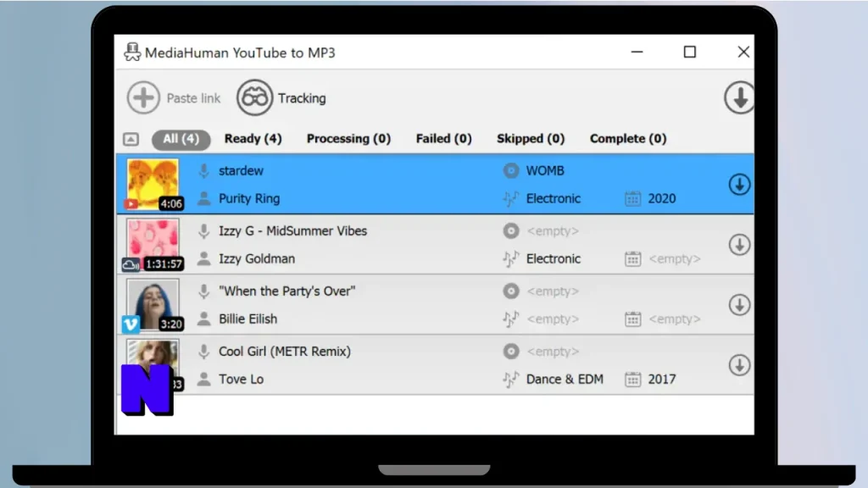Download the stardew track
The image size is (868, 488).
point(739,184)
